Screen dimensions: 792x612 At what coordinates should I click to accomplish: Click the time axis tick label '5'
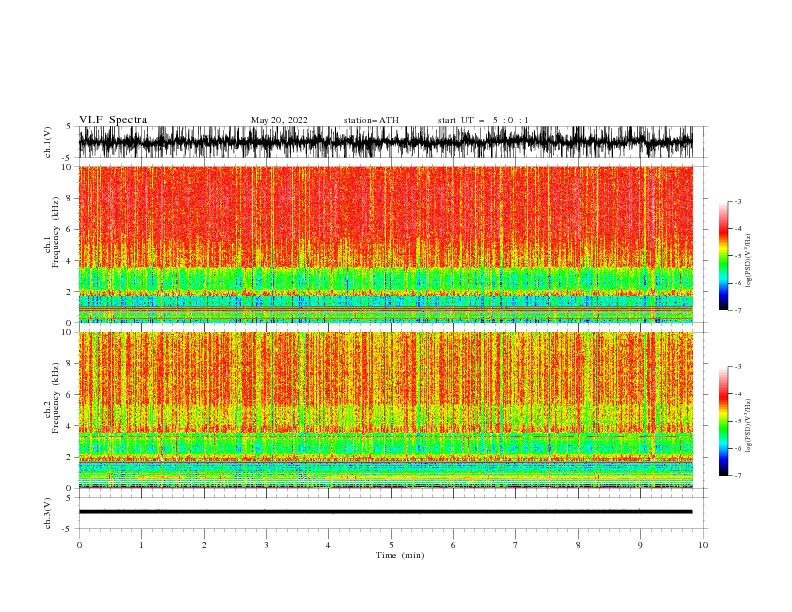pos(391,545)
